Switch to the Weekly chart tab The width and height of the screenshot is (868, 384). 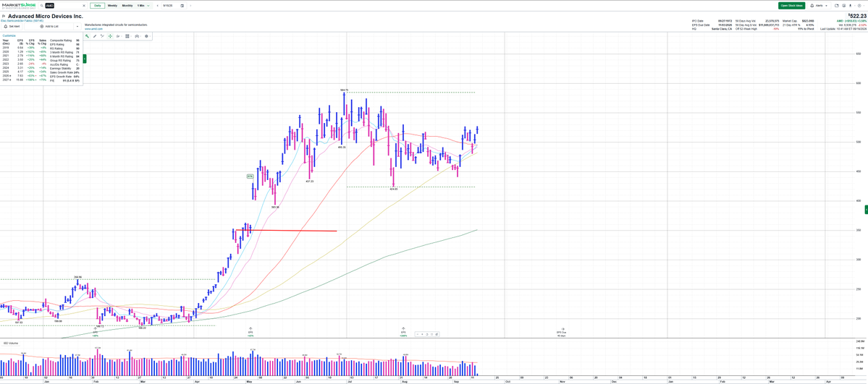click(112, 6)
